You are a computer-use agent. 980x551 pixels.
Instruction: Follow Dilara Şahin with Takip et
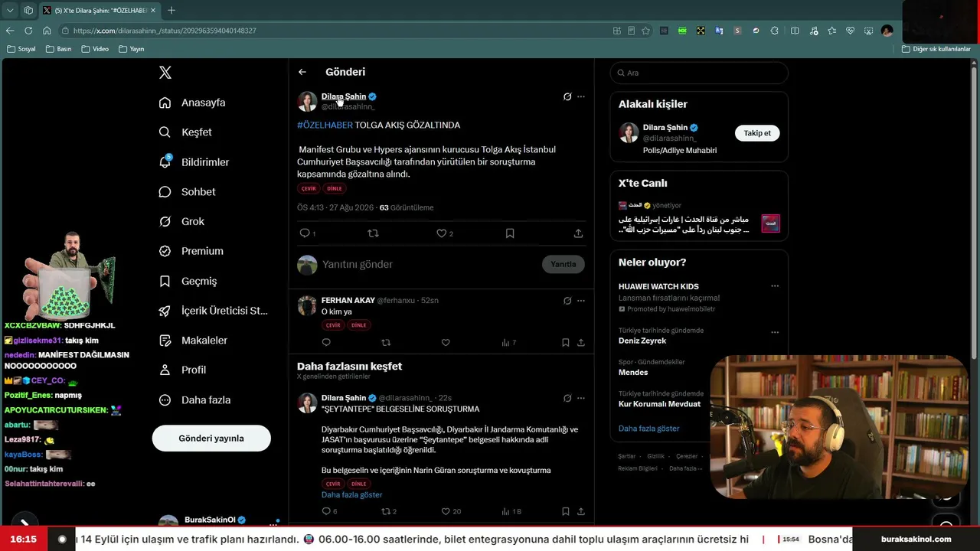(757, 133)
